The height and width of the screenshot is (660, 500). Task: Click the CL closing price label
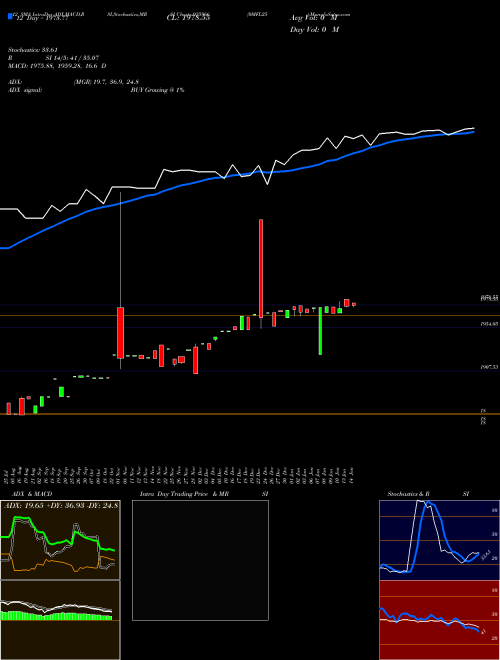189,18
